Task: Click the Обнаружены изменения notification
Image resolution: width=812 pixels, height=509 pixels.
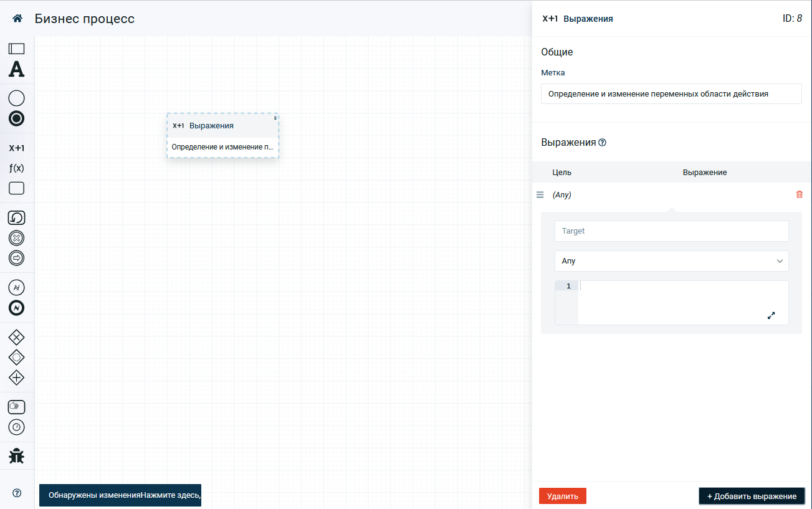Action: (120, 495)
